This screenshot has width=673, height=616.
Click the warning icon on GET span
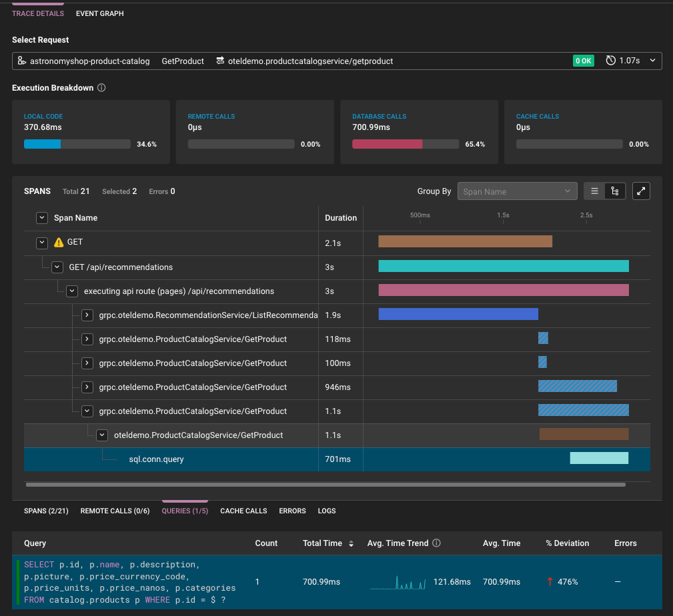pyautogui.click(x=59, y=243)
